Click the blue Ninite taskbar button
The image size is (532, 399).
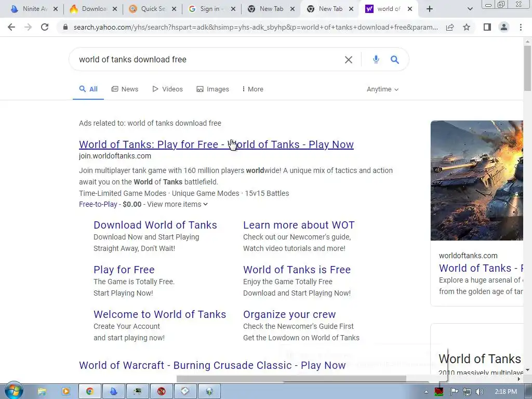(x=113, y=392)
